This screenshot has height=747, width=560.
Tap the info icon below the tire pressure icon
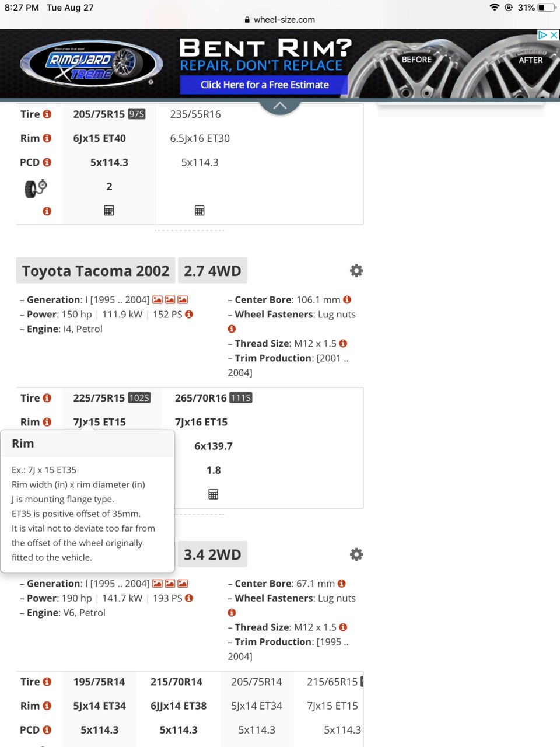(x=47, y=211)
